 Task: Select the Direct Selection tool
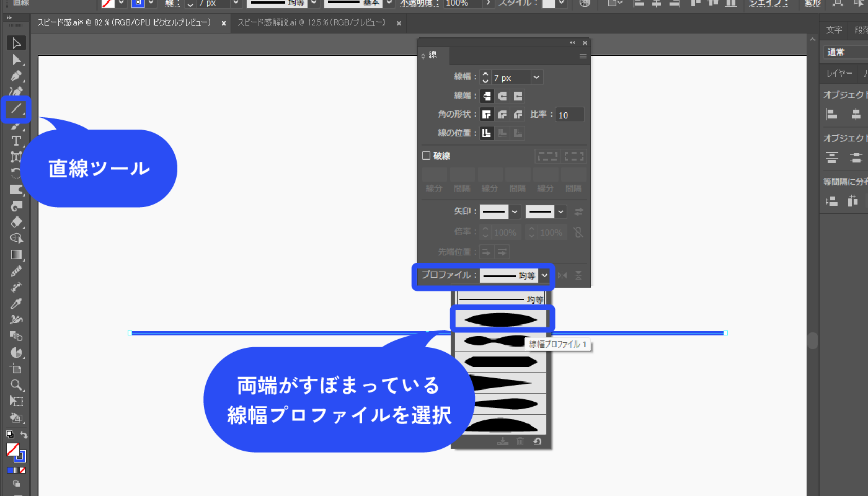pos(16,60)
